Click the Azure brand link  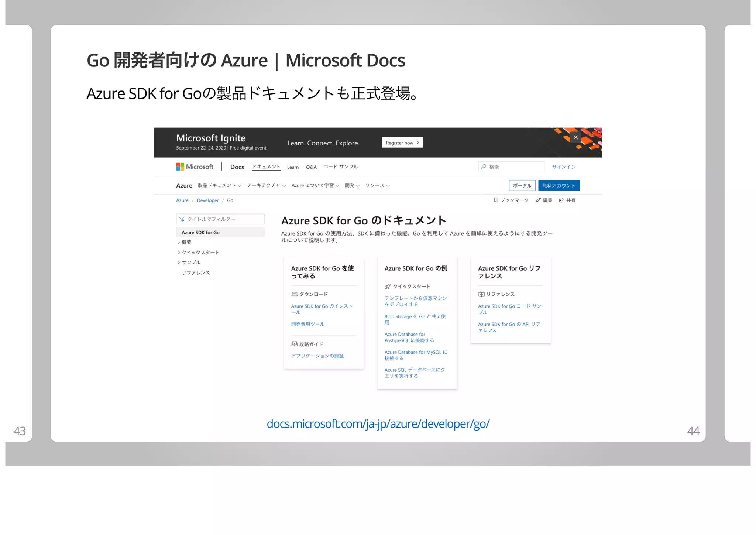coord(184,186)
